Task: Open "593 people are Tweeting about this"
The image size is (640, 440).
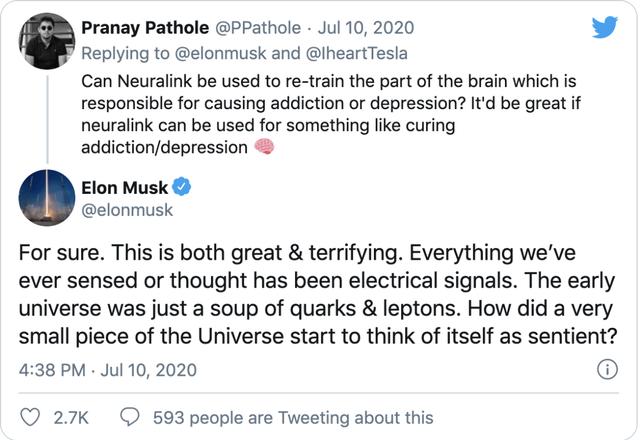Action: pyautogui.click(x=293, y=418)
